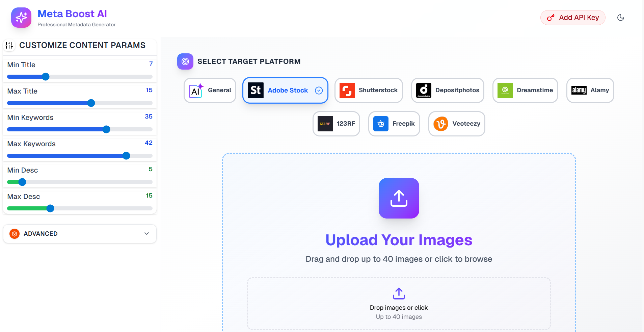Screen dimensions: 644x332
Task: Click the Upload Your Images heading
Action: pos(399,240)
